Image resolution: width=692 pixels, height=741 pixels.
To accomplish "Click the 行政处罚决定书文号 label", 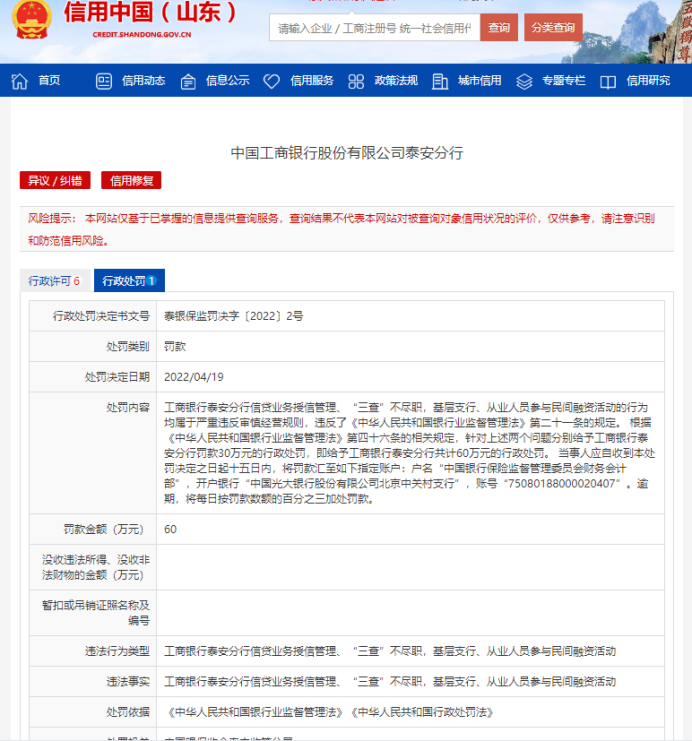I will point(101,316).
